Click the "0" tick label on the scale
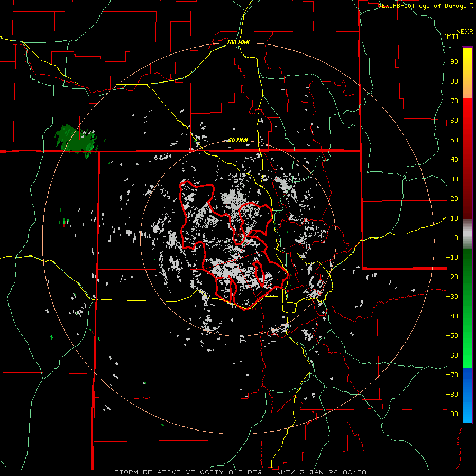 455,238
